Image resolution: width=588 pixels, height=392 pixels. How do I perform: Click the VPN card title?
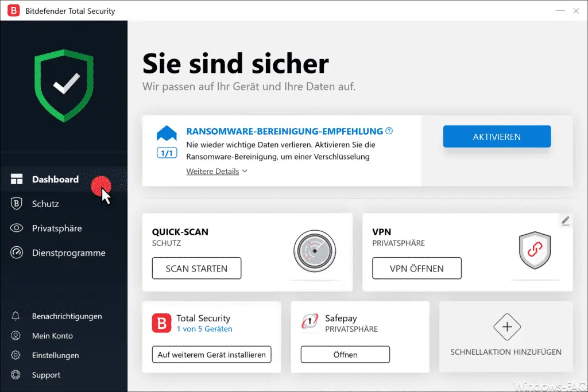(382, 232)
